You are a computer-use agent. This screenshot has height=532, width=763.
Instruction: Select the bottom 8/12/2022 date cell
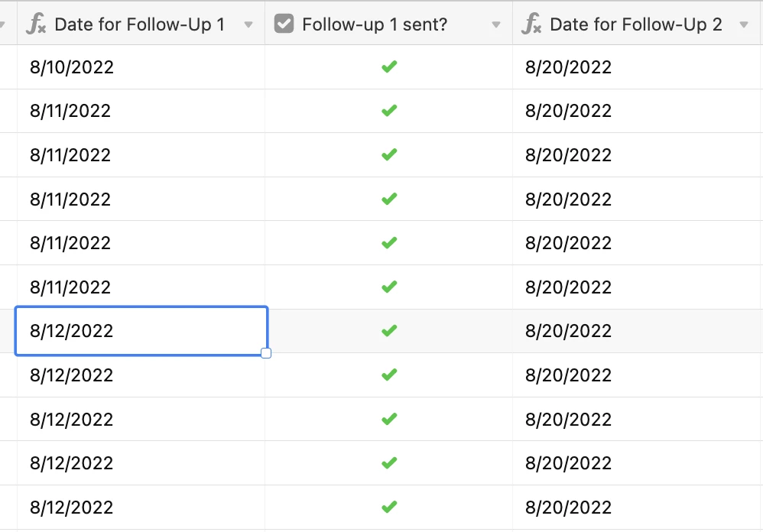point(141,508)
